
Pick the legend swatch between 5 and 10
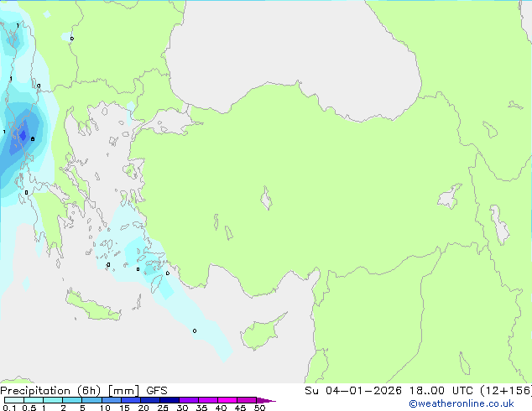pos(92,400)
